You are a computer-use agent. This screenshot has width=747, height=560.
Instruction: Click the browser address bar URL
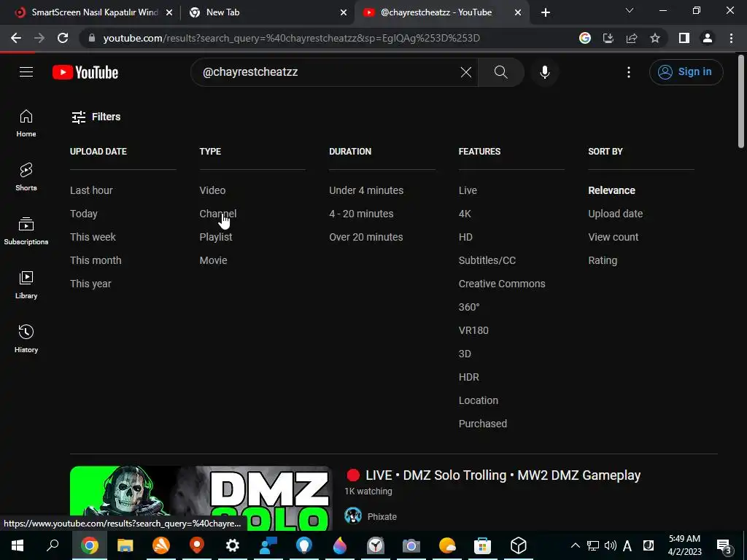(291, 38)
